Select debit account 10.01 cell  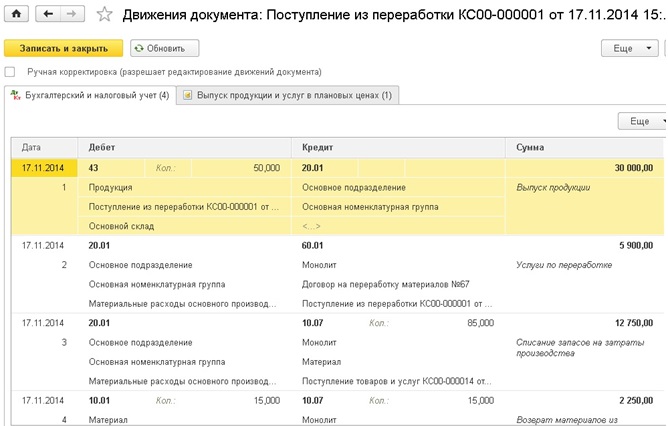click(111, 400)
